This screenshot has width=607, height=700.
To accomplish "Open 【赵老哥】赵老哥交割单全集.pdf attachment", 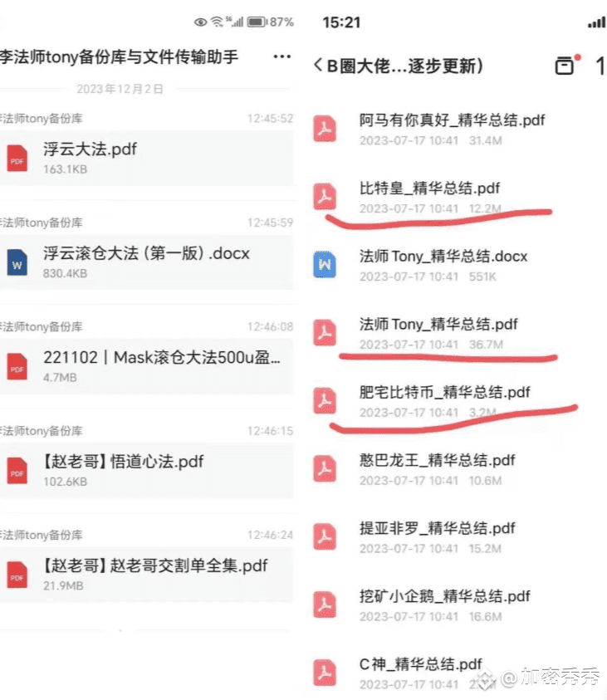I will pos(146,575).
